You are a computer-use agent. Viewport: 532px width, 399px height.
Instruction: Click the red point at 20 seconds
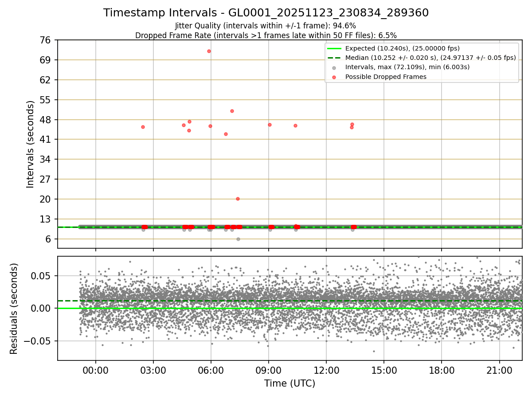[238, 199]
